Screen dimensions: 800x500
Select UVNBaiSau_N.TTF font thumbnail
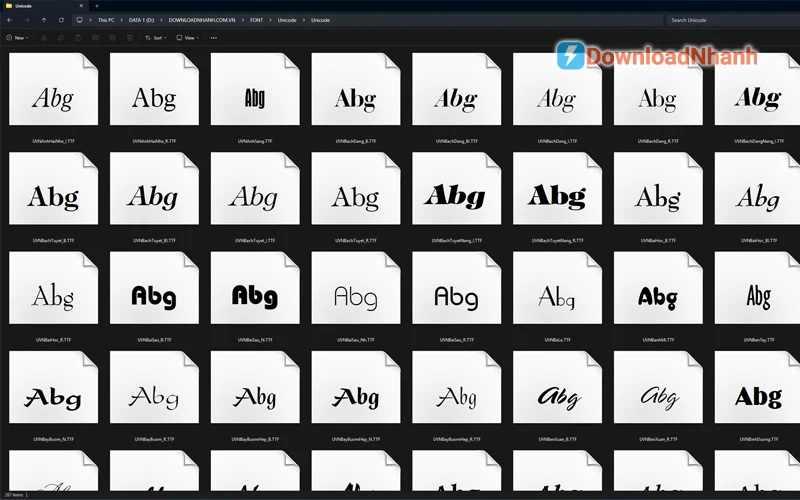click(x=255, y=288)
